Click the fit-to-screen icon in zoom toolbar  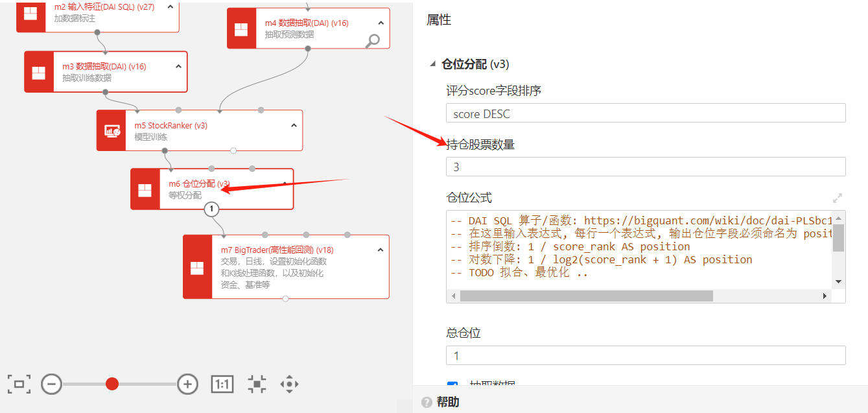pos(19,384)
